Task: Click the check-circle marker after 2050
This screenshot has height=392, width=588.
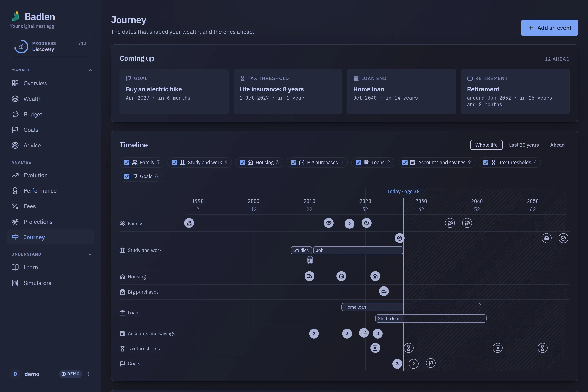Action: [x=563, y=238]
